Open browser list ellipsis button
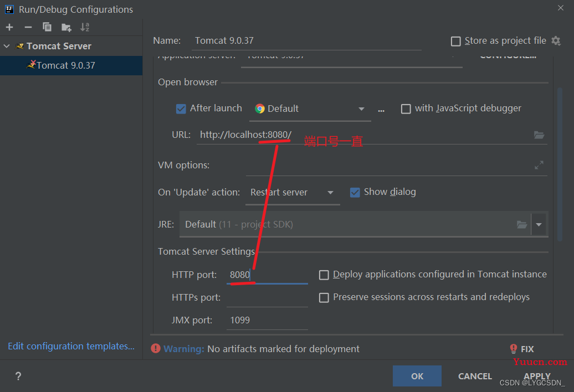The height and width of the screenshot is (392, 574). tap(381, 109)
